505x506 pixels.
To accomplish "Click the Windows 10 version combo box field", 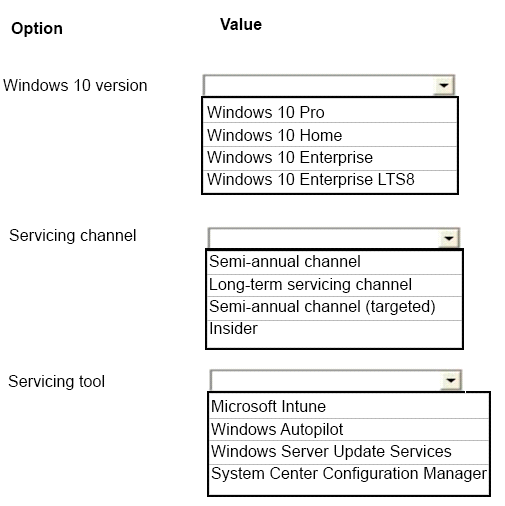I will coord(329,85).
